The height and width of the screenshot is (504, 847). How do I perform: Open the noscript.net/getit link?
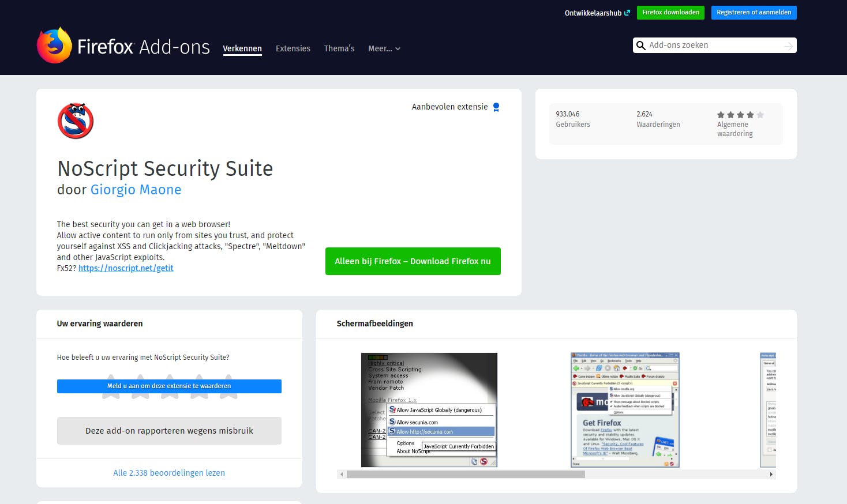coord(126,268)
